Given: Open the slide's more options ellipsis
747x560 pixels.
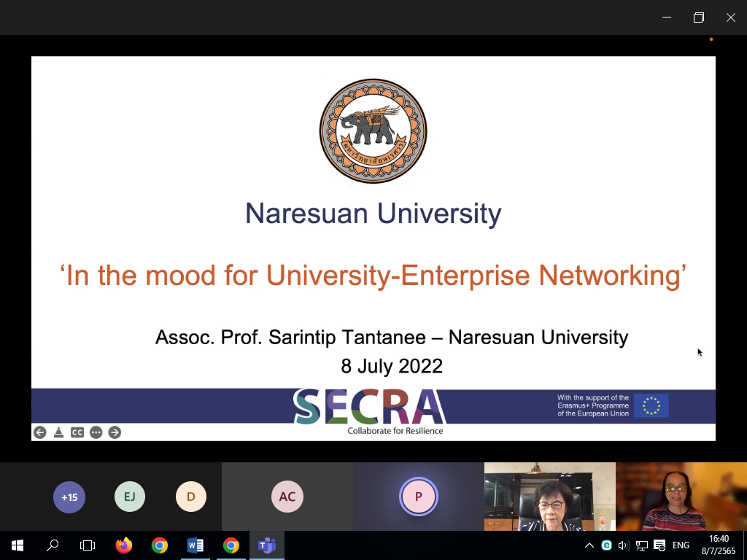Looking at the screenshot, I should click(x=96, y=432).
